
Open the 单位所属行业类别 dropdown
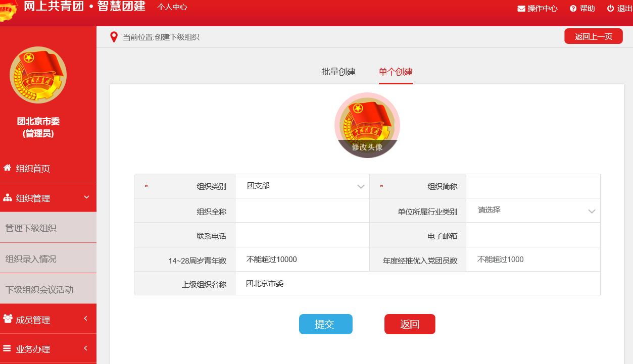[533, 211]
